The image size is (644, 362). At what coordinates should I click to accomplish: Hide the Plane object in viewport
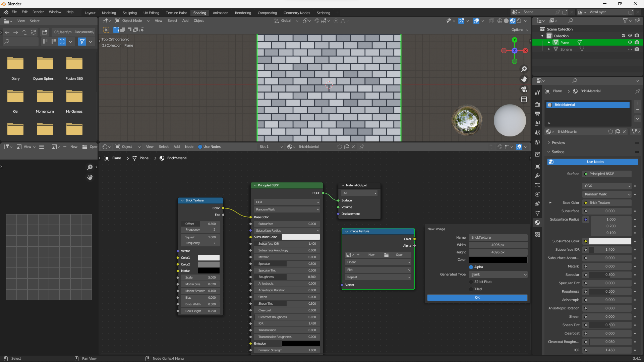pos(630,42)
